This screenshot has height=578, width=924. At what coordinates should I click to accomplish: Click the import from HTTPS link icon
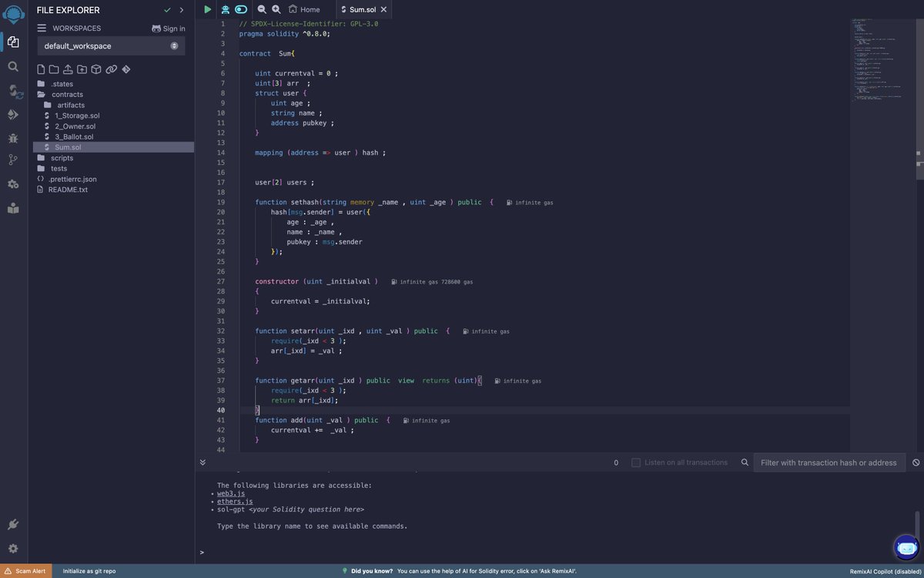[x=112, y=69]
